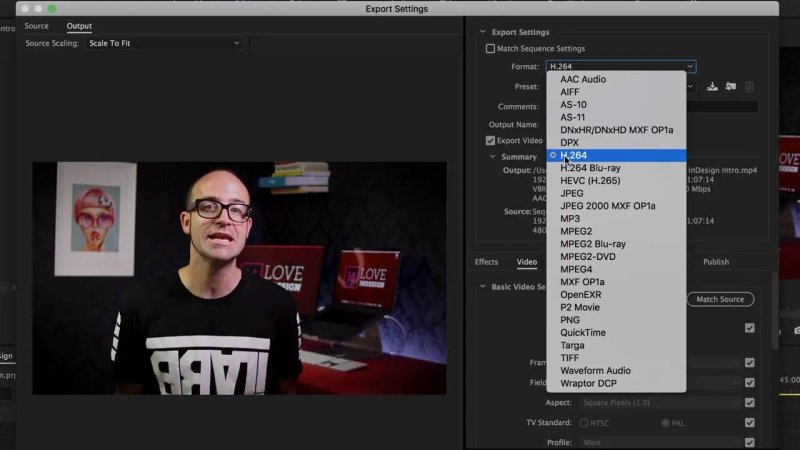The width and height of the screenshot is (800, 450).
Task: Click the video preview frame
Action: [x=239, y=278]
